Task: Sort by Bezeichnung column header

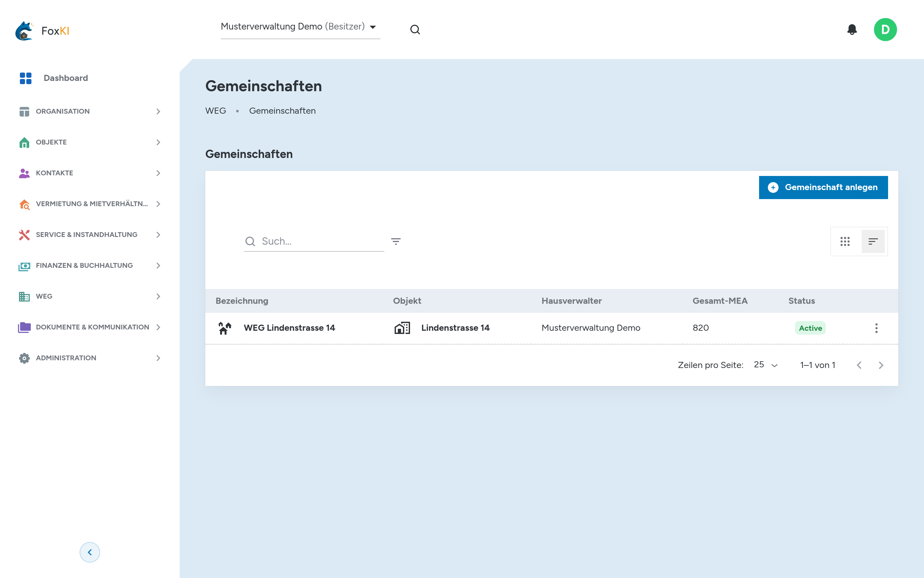Action: [242, 301]
